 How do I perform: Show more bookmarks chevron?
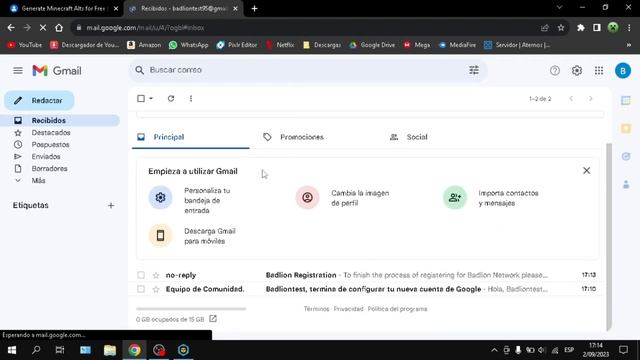click(629, 45)
